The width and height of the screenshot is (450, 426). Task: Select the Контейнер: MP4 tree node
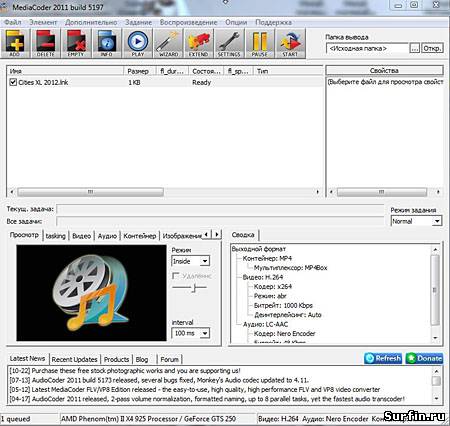coord(267,258)
